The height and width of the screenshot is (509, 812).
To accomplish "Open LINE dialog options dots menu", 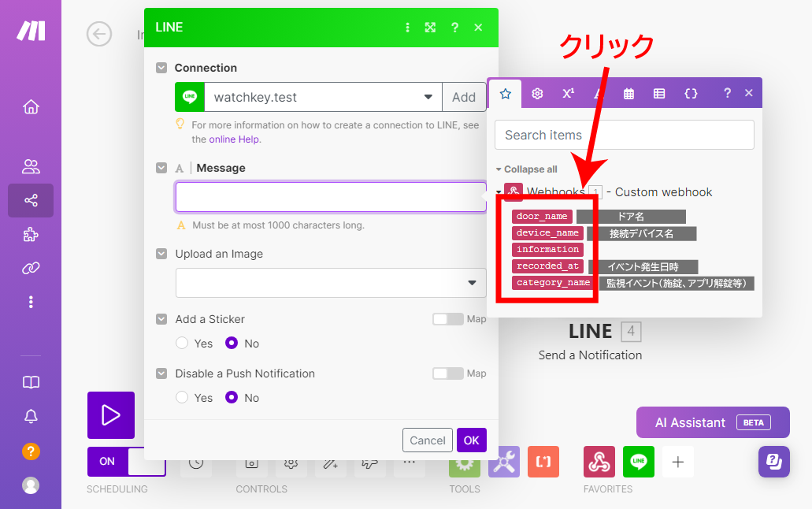I will (x=407, y=28).
